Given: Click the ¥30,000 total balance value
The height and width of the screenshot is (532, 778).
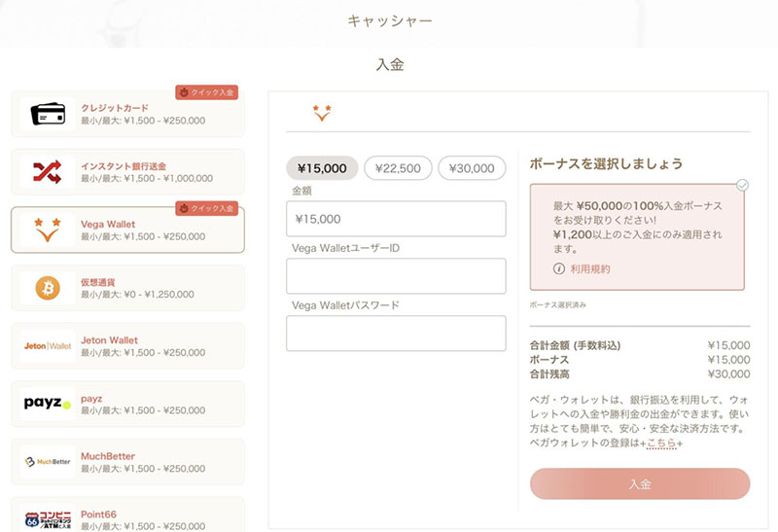Looking at the screenshot, I should coord(728,374).
